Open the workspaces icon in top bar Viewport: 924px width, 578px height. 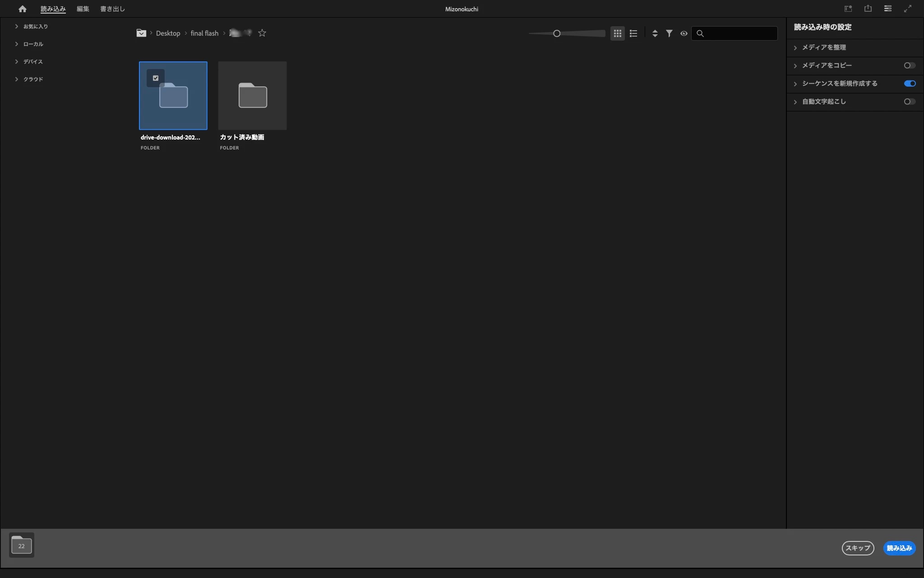tap(887, 9)
